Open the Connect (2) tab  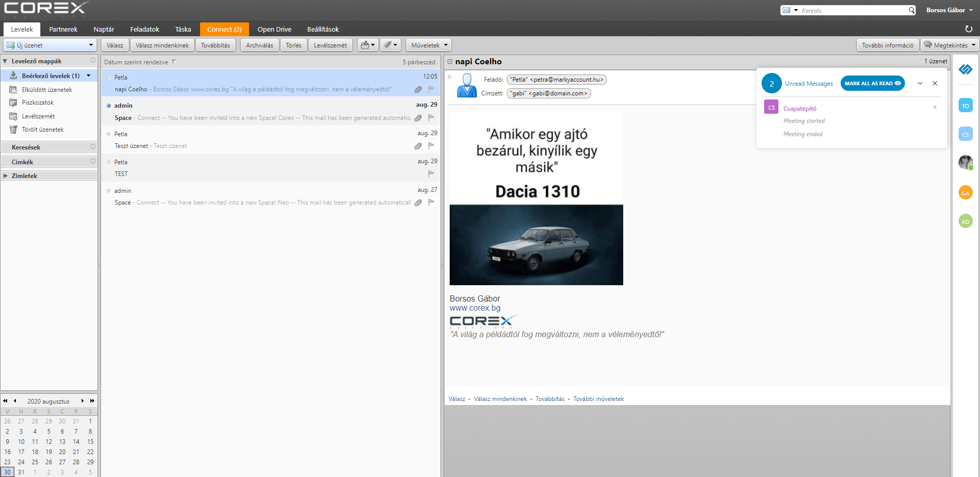click(225, 29)
